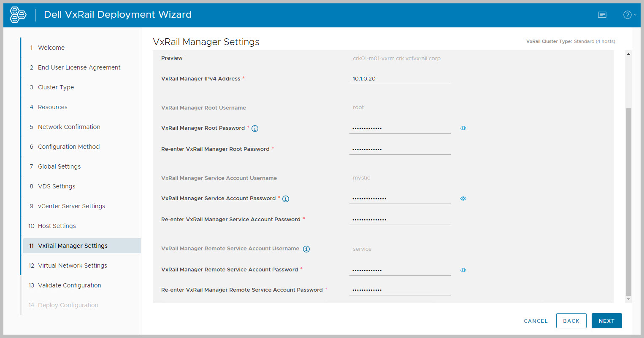Image resolution: width=644 pixels, height=338 pixels.
Task: Cancel the deployment wizard
Action: coord(536,321)
